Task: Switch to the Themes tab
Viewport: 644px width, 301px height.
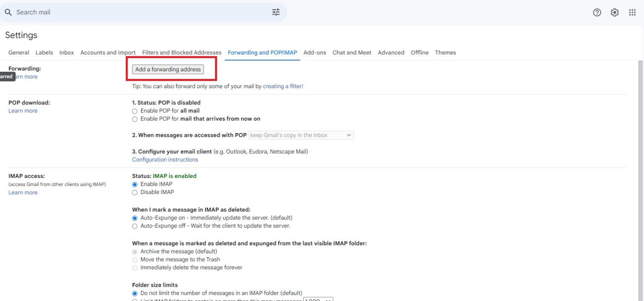Action: (445, 52)
